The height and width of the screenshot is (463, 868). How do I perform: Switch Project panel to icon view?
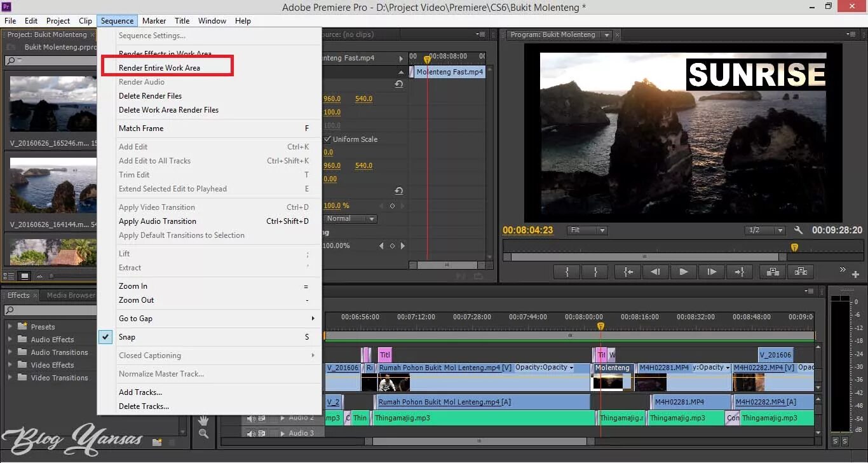tap(25, 276)
